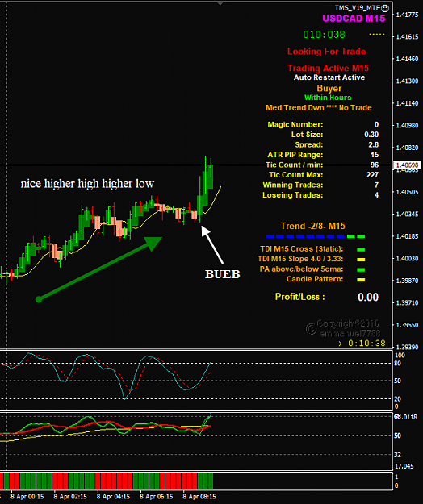Click the yellow TDI M15 Slope indicator
This screenshot has height=504, width=423.
[x=361, y=260]
